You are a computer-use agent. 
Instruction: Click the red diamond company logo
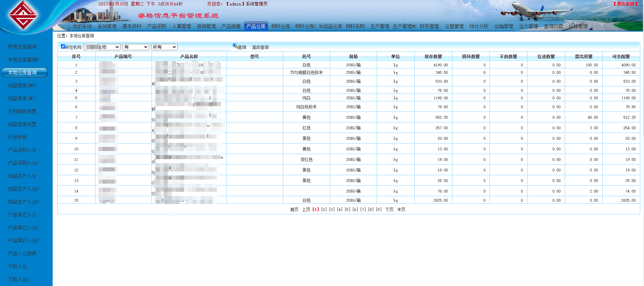tap(23, 15)
